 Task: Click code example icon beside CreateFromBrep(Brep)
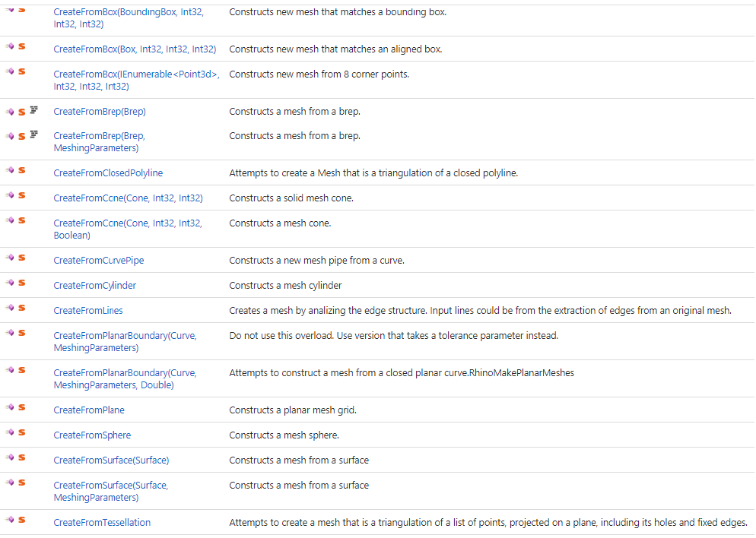(33, 111)
